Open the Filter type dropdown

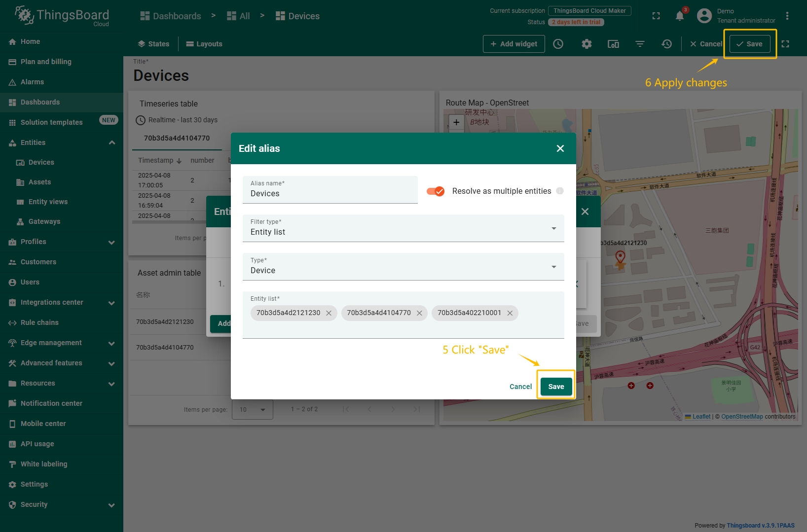pyautogui.click(x=403, y=228)
